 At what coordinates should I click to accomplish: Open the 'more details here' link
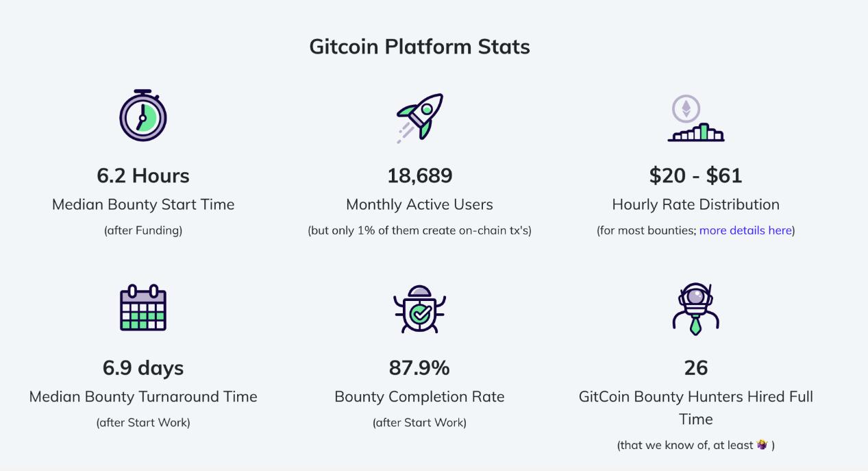745,230
